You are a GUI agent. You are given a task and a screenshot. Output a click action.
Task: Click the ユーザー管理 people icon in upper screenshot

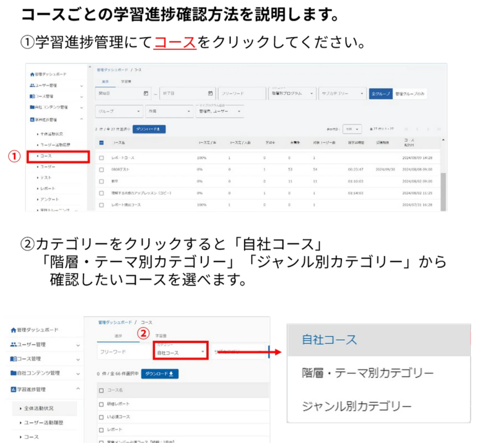(32, 85)
